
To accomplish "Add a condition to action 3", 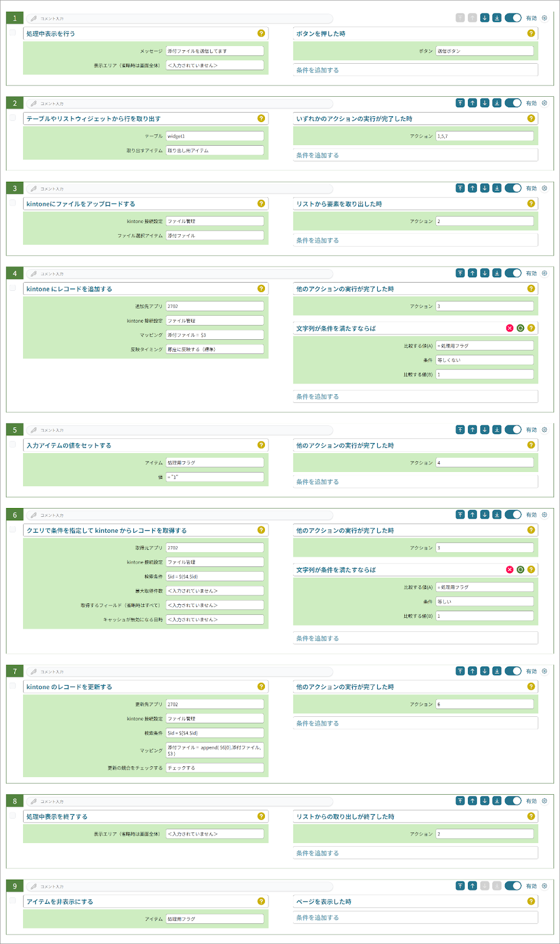I will click(x=415, y=240).
